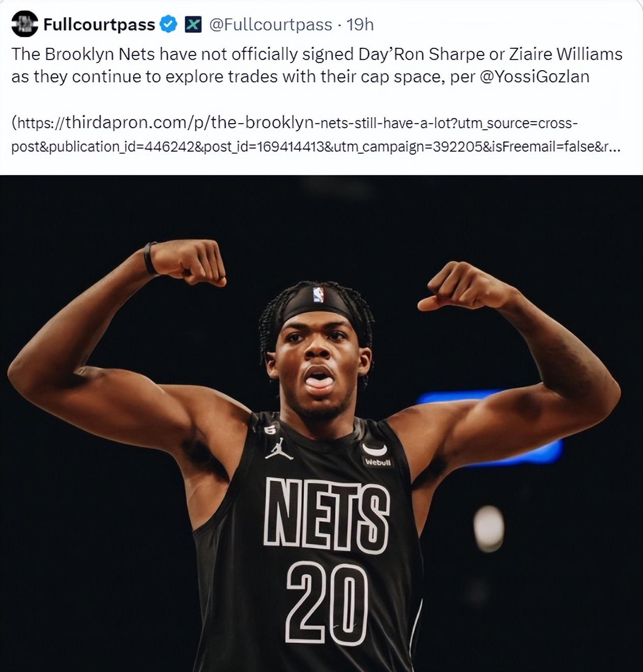Click the blue verified checkmark badge

[x=169, y=24]
